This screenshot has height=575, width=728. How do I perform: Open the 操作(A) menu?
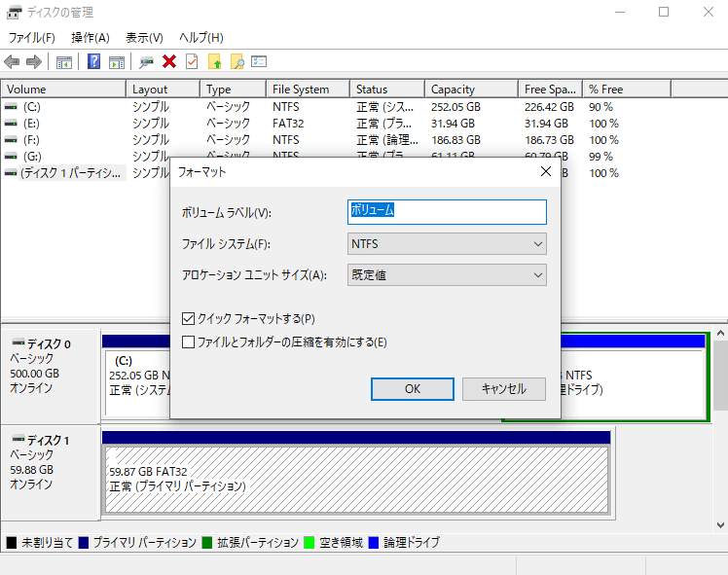[x=91, y=38]
